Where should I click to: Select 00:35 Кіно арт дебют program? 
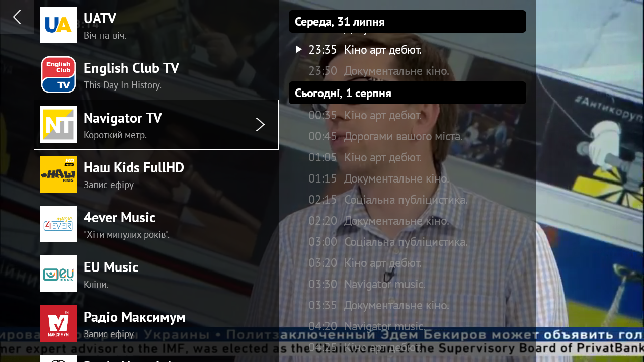[365, 115]
